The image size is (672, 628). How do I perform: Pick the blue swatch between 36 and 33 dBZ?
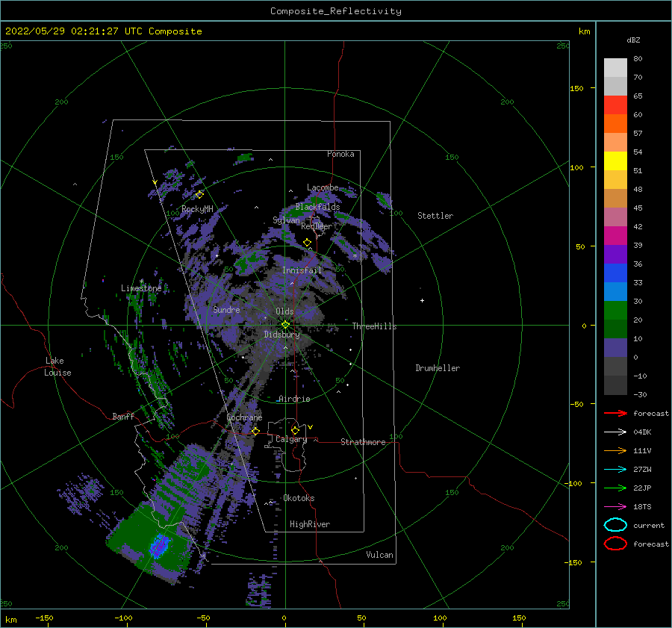pos(615,273)
